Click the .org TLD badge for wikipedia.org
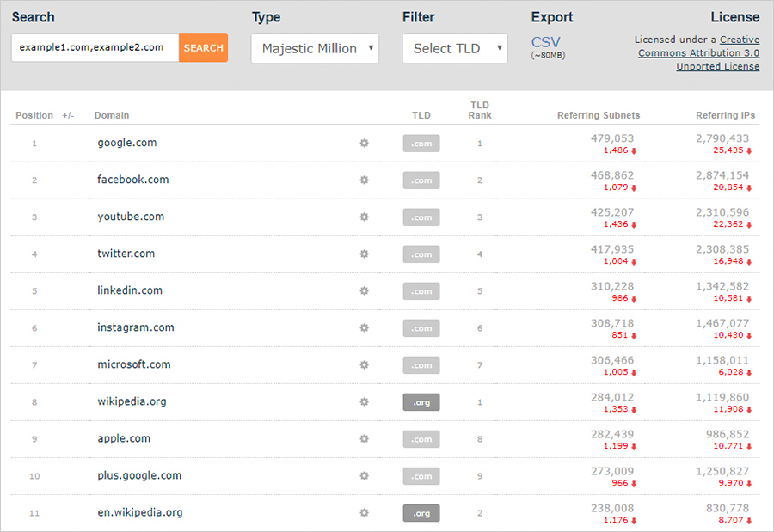Image resolution: width=774 pixels, height=532 pixels. pyautogui.click(x=421, y=402)
